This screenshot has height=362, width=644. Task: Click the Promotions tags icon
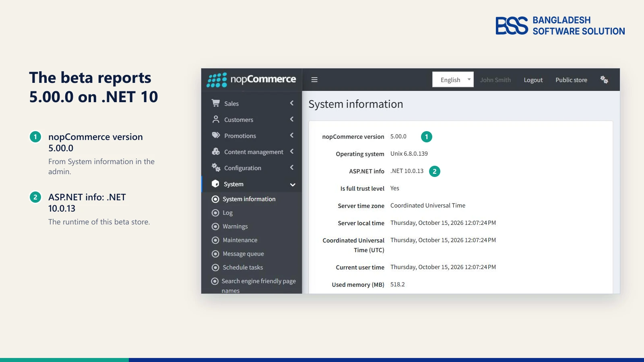(x=216, y=136)
